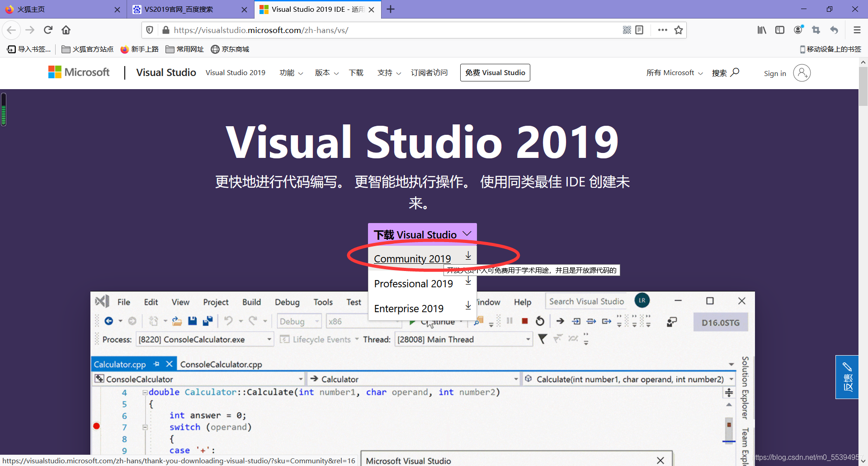Open the Firefox hamburger menu

point(857,30)
